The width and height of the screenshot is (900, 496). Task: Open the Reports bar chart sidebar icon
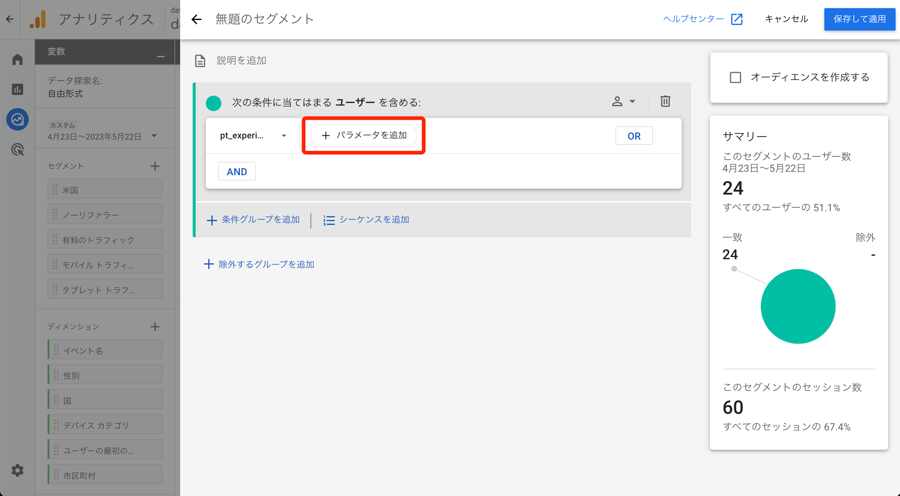17,89
